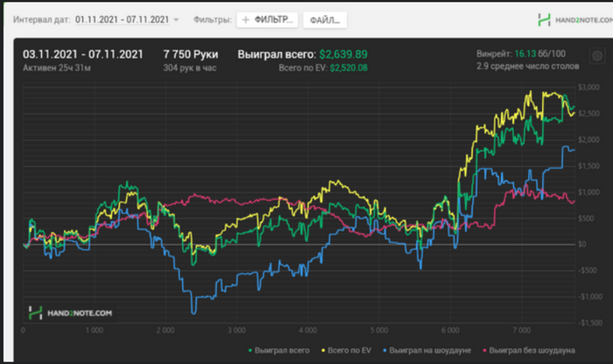Open the Hand2Note.com logo at top right
The height and width of the screenshot is (364, 613).
tap(574, 20)
